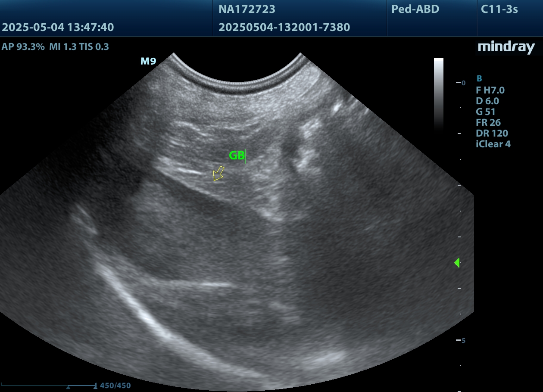Click the mindray logo
Viewport: 543px width, 392px height.
506,47
